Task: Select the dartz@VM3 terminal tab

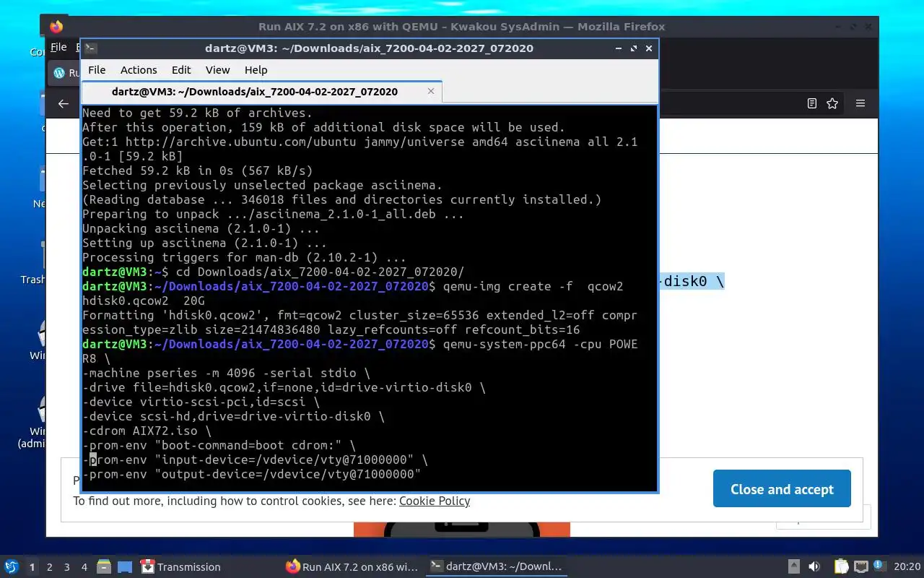Action: tap(255, 92)
